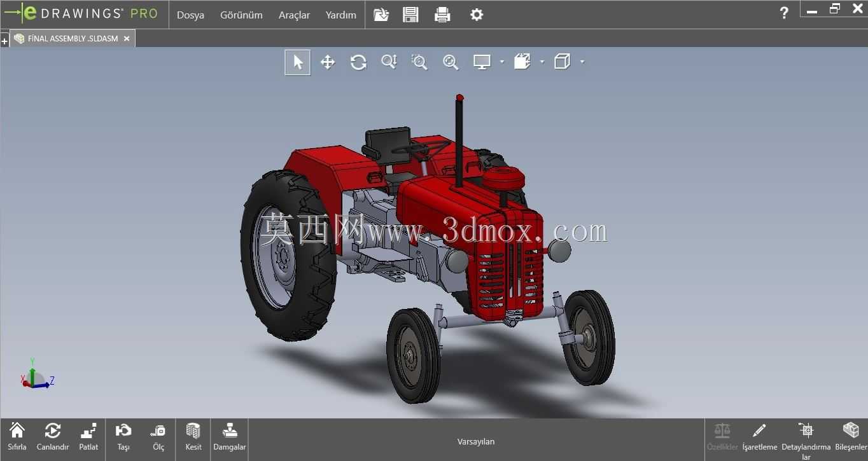Open the Detaylandırmalar panel

point(806,440)
